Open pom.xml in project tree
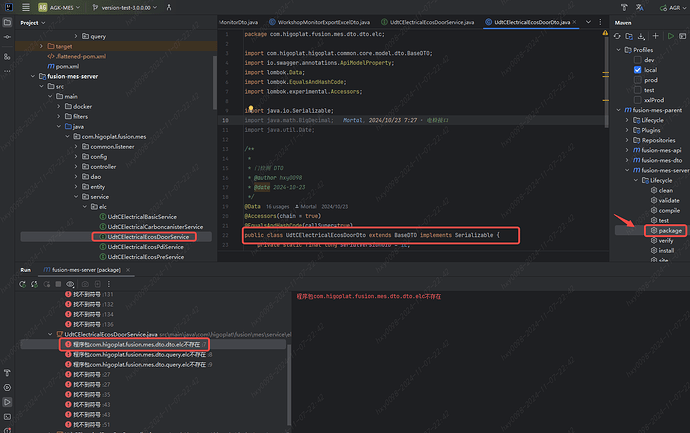The image size is (690, 433). pos(63,66)
